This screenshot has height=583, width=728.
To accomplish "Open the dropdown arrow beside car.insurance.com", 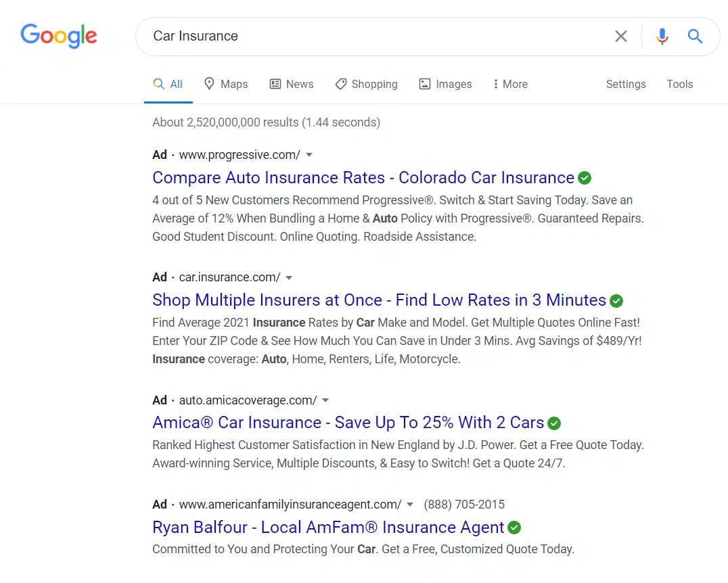I will click(x=289, y=277).
